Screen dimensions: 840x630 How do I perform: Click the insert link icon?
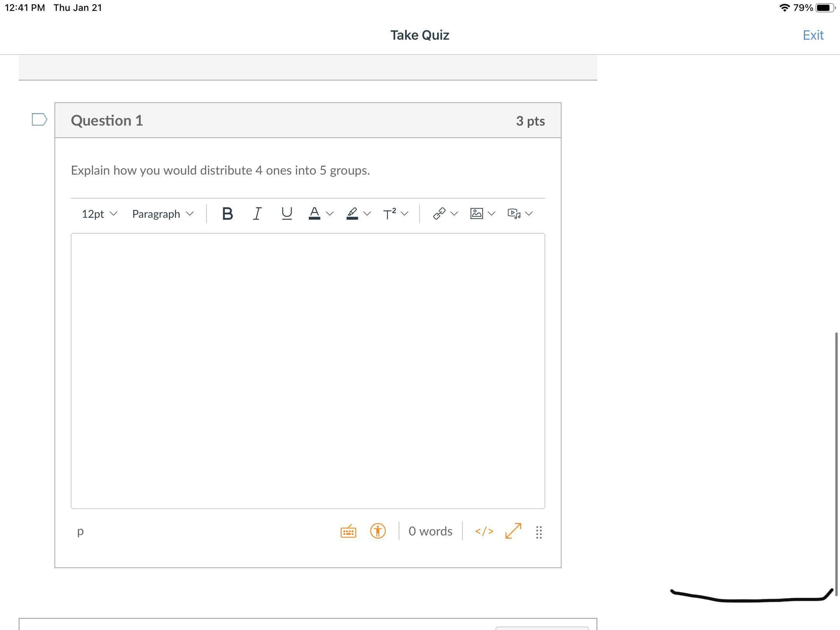point(439,213)
